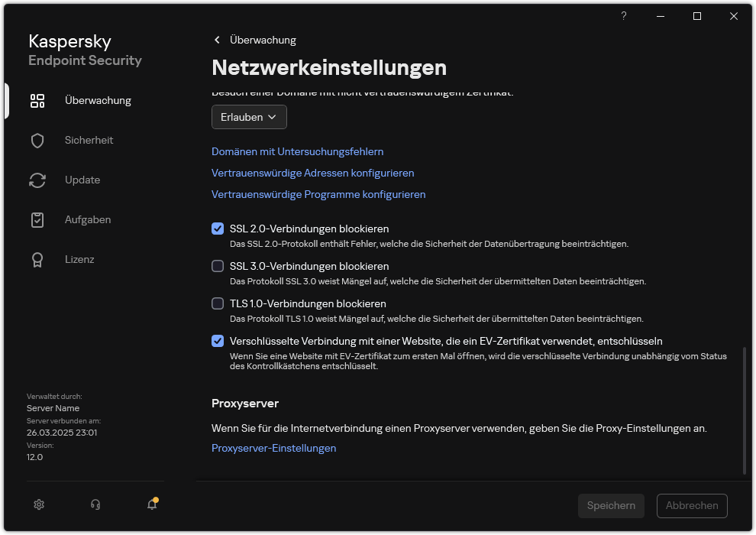Save settings with the Speichern button
This screenshot has width=756, height=535.
[611, 505]
